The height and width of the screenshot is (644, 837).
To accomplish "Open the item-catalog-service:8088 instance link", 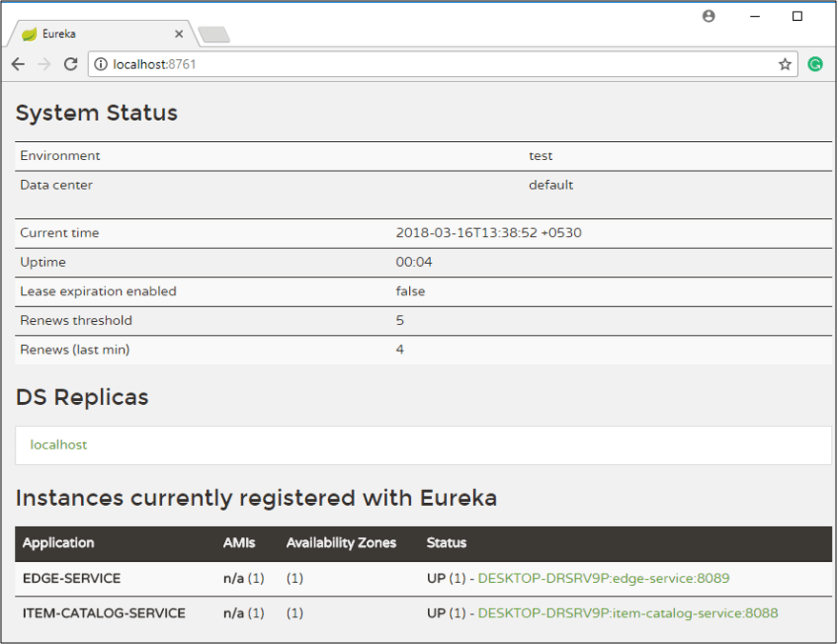I will coord(627,614).
